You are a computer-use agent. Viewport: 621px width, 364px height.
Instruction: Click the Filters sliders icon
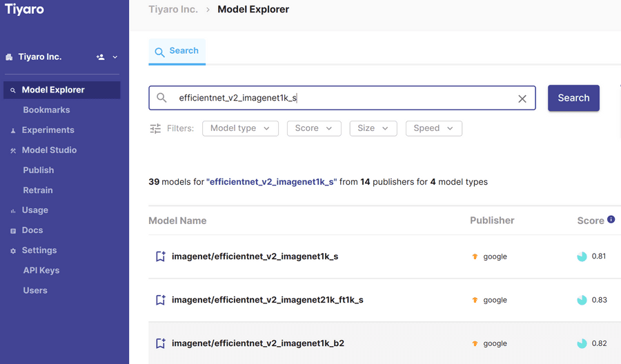(x=155, y=129)
